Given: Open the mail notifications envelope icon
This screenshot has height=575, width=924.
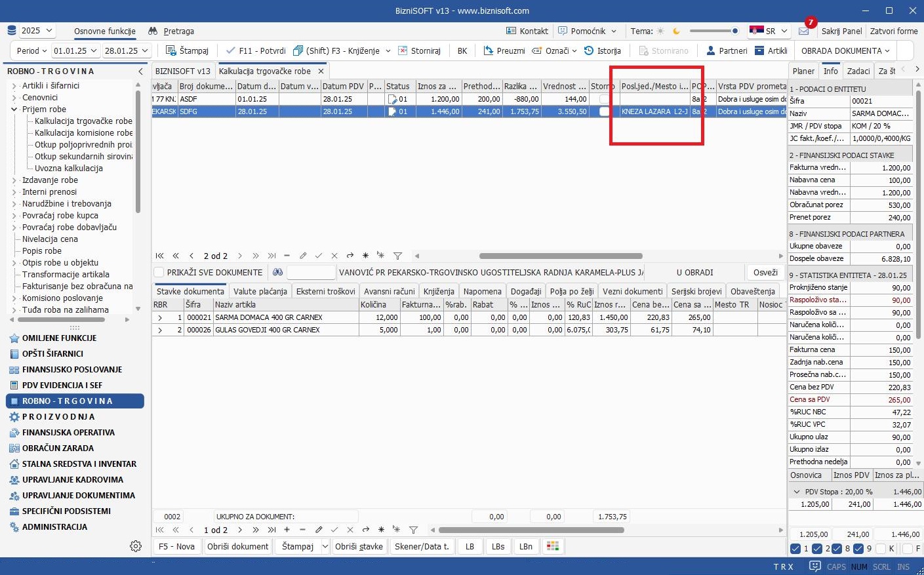Looking at the screenshot, I should coord(804,31).
